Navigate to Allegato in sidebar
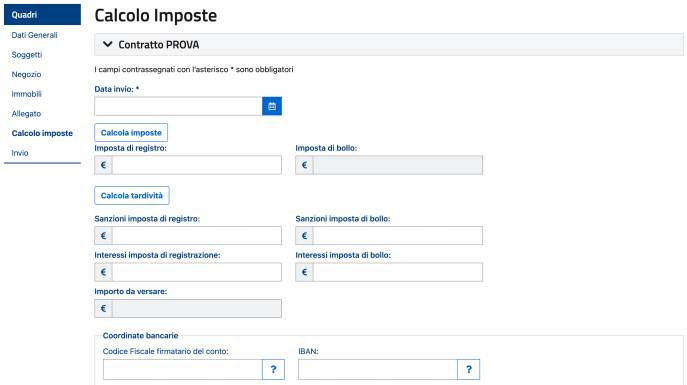Screen dimensions: 687x385 pyautogui.click(x=26, y=114)
